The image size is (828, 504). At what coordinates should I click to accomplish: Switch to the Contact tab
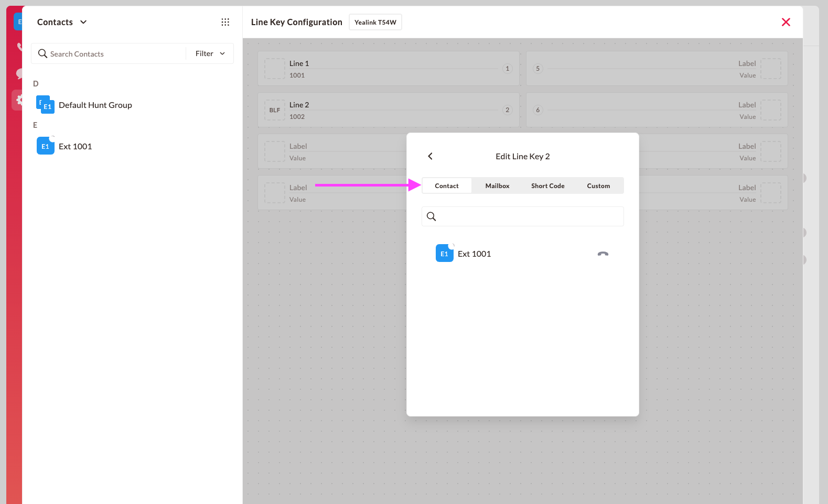(447, 185)
